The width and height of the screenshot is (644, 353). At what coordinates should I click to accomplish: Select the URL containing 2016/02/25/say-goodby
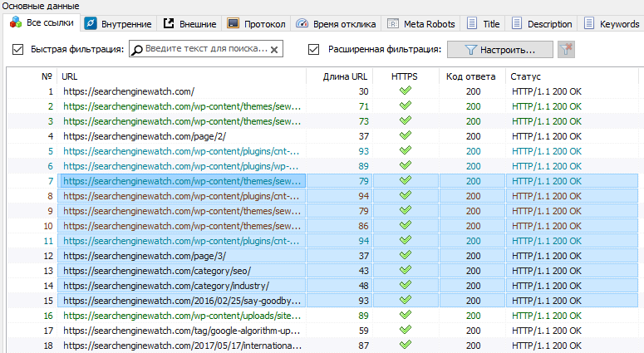[182, 301]
